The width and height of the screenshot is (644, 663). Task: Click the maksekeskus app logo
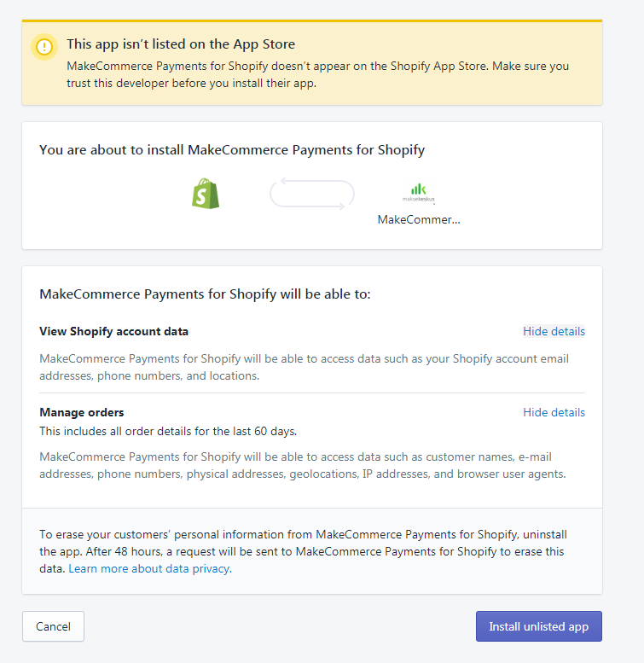pyautogui.click(x=418, y=193)
